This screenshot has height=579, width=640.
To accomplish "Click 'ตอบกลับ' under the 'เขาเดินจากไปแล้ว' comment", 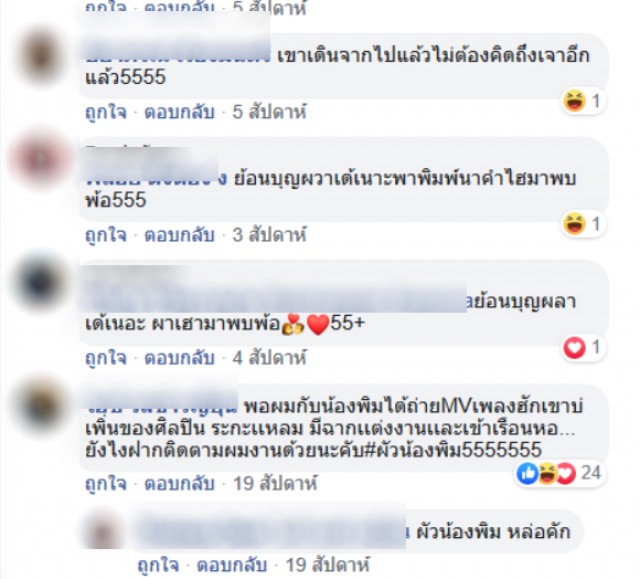I will coord(180,112).
